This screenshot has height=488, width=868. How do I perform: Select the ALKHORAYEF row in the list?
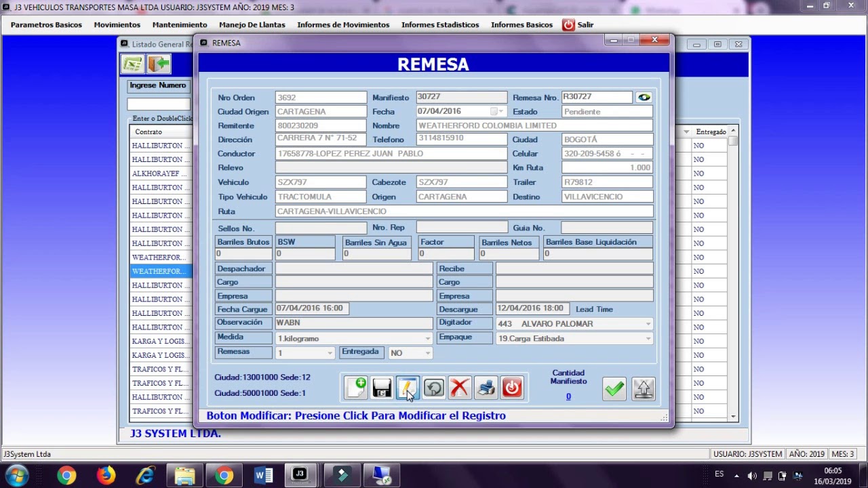coord(160,174)
